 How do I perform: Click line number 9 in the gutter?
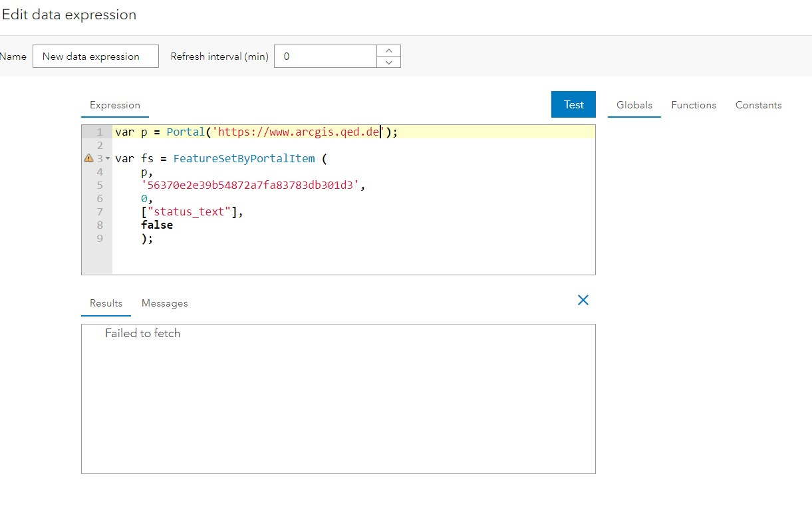point(100,238)
